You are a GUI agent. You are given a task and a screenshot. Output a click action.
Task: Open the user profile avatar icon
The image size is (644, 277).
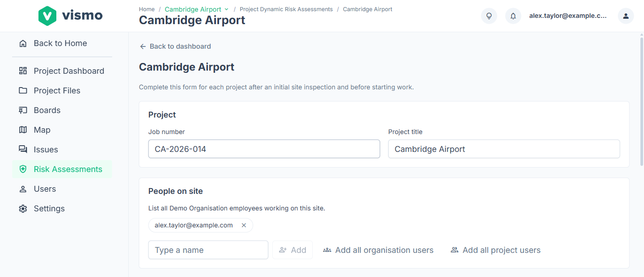point(626,16)
